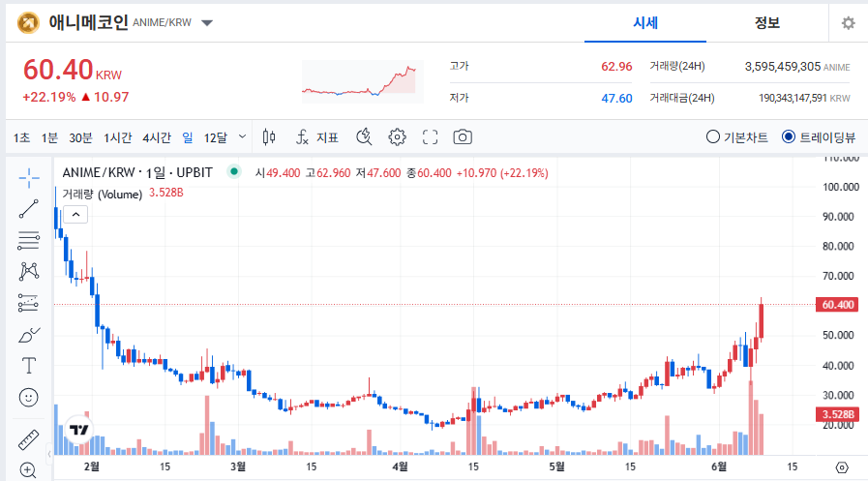Switch to the 정보 tab

click(767, 22)
